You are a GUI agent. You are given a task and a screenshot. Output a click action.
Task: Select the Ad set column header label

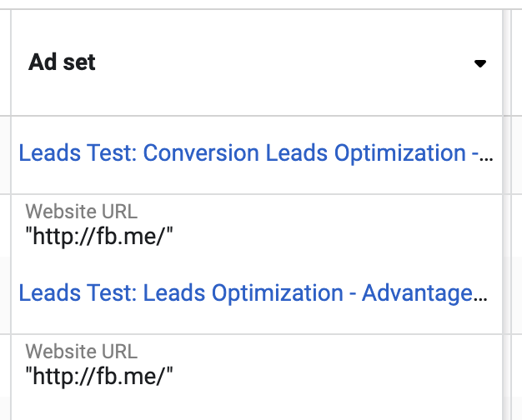(62, 62)
